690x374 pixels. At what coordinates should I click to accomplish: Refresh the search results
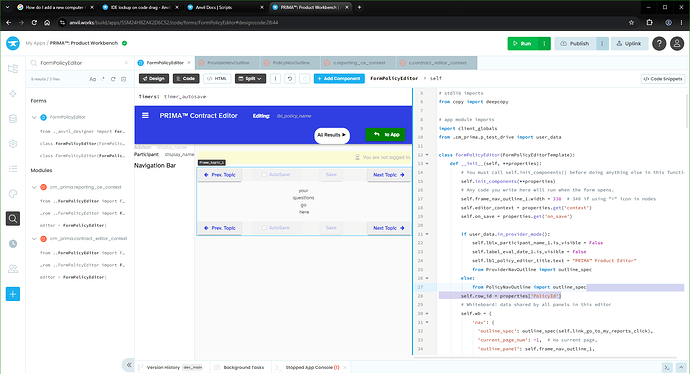113,79
